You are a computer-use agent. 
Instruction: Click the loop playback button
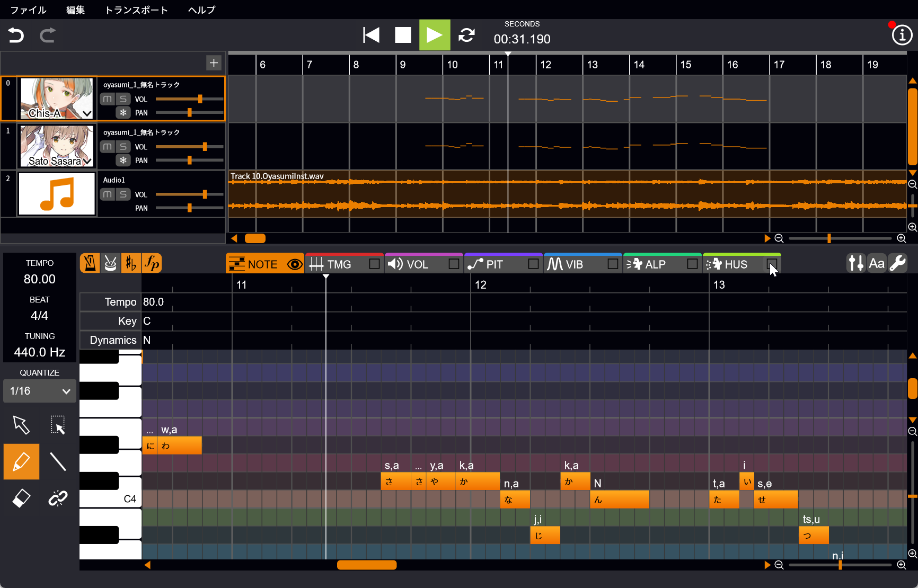point(466,35)
